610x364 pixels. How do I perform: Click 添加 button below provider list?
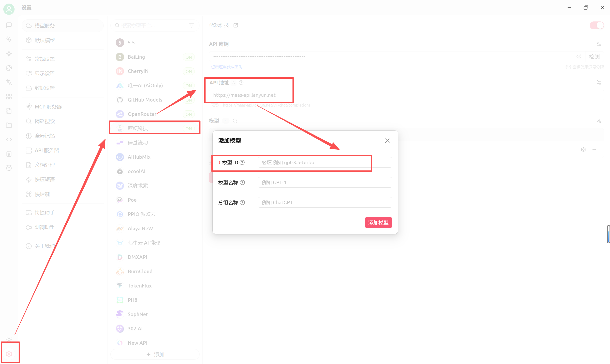155,354
